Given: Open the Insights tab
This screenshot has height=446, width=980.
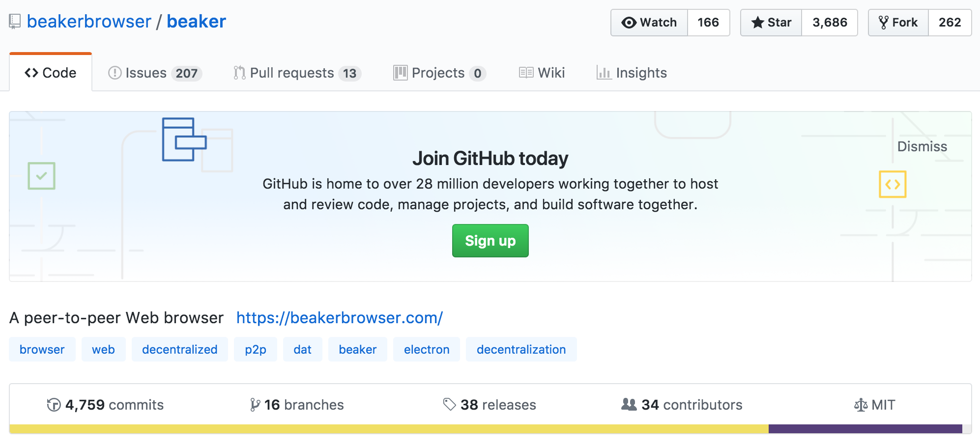Looking at the screenshot, I should pos(632,73).
